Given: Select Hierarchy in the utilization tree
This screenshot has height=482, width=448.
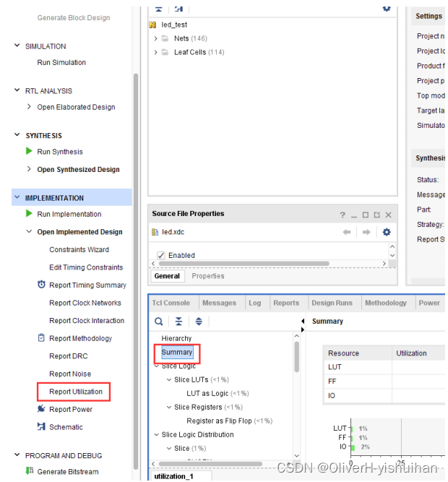Looking at the screenshot, I should pos(176,338).
